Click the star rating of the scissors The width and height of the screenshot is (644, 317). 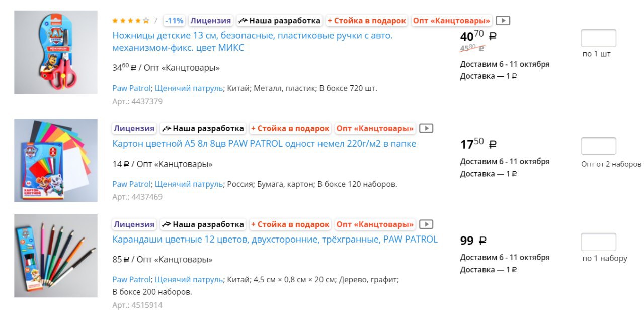[x=131, y=21]
